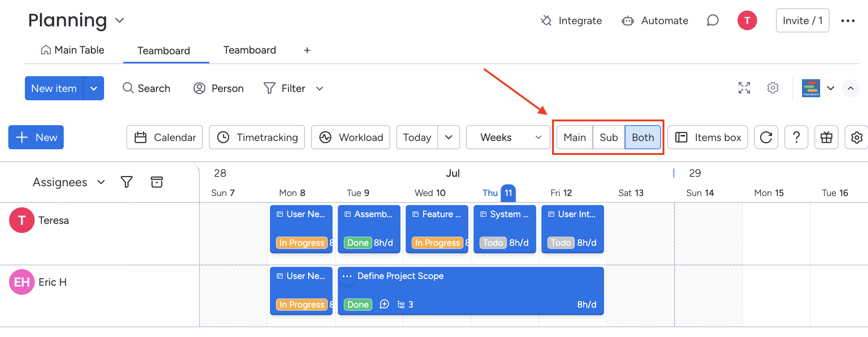Click the funnel icon beside Assignees
Viewport: 868px width, 337px height.
[x=127, y=182]
